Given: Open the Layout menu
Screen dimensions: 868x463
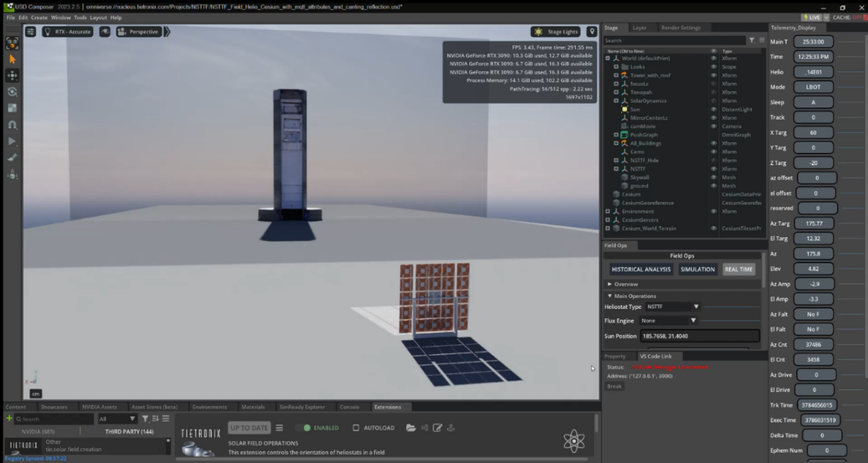Looking at the screenshot, I should (98, 17).
